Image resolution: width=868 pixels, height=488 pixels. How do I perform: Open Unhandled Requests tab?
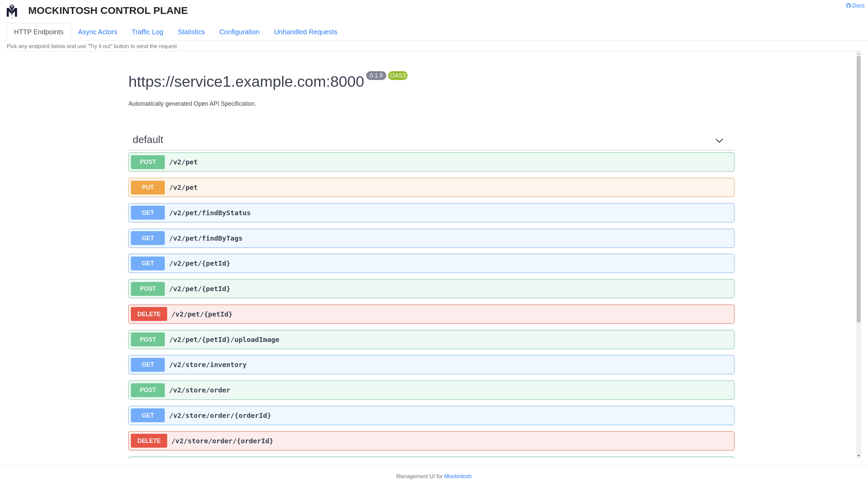[x=305, y=32]
